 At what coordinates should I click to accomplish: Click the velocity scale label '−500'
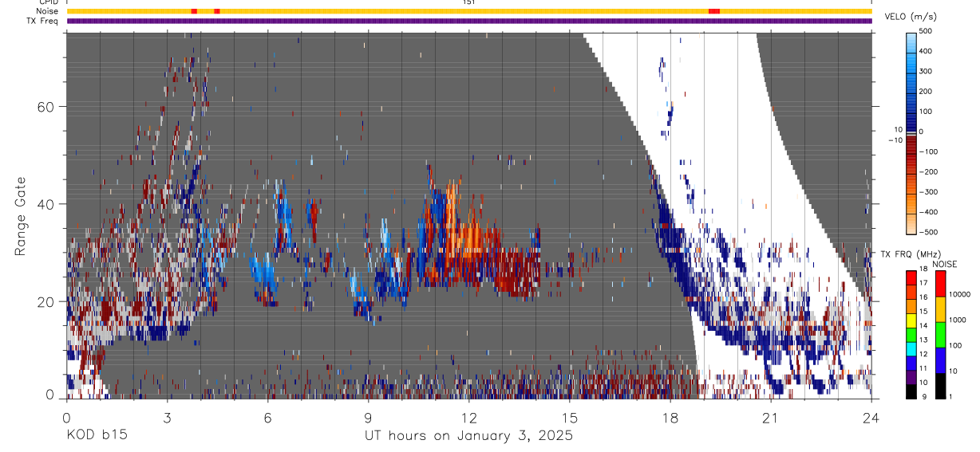(x=928, y=232)
